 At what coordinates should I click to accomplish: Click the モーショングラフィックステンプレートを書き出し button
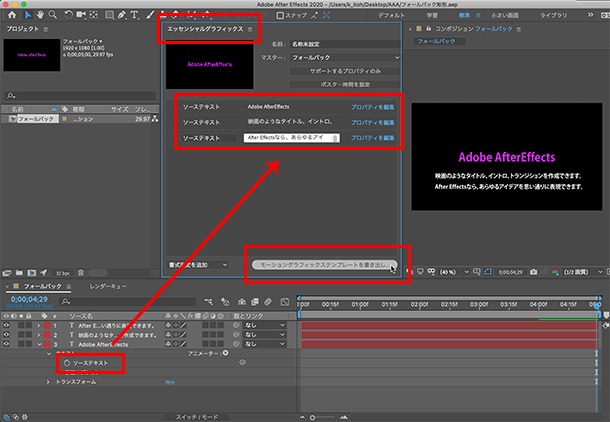click(x=325, y=265)
